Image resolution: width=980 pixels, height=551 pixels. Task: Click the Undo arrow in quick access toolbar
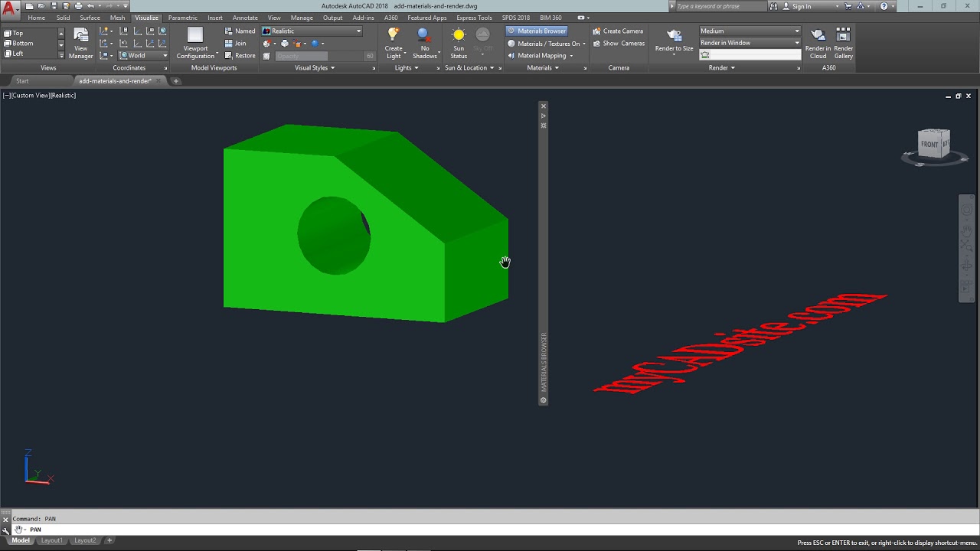pyautogui.click(x=90, y=6)
